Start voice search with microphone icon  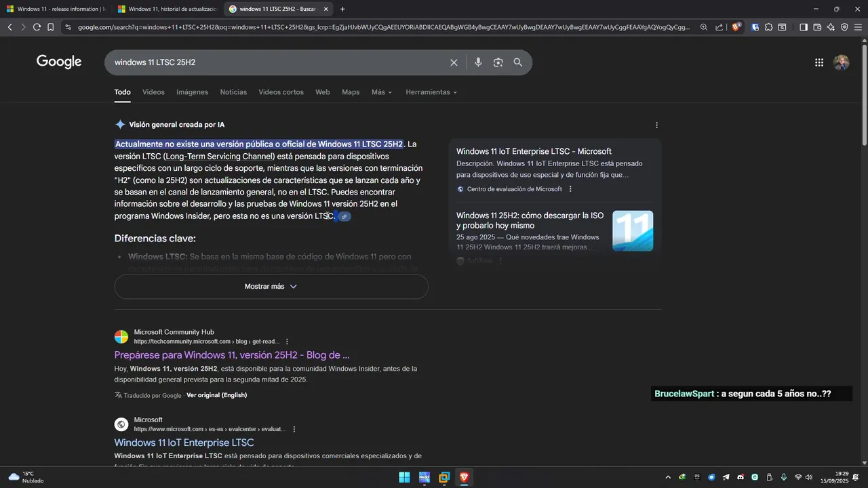point(478,62)
